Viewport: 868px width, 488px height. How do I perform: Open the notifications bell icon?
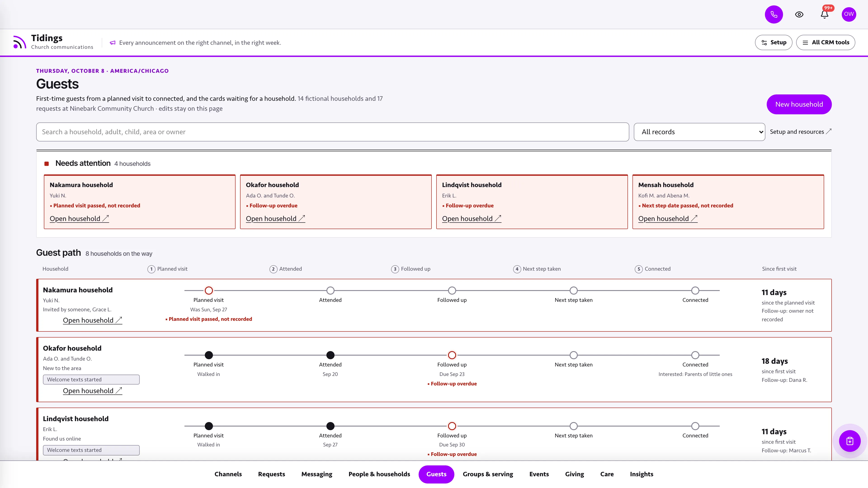point(825,14)
